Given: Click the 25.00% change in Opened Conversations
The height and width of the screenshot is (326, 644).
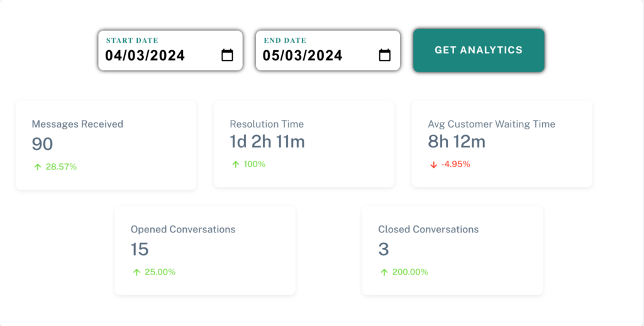Looking at the screenshot, I should coord(159,272).
